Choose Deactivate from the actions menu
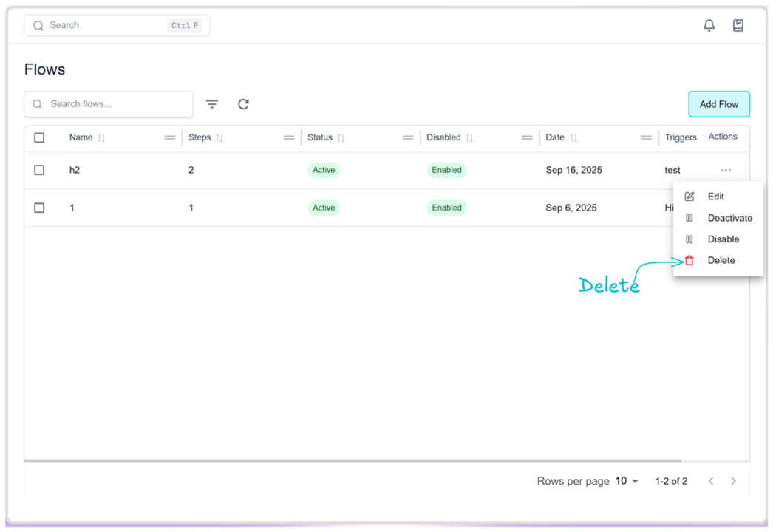Screen dimensions: 773x532 coord(729,218)
